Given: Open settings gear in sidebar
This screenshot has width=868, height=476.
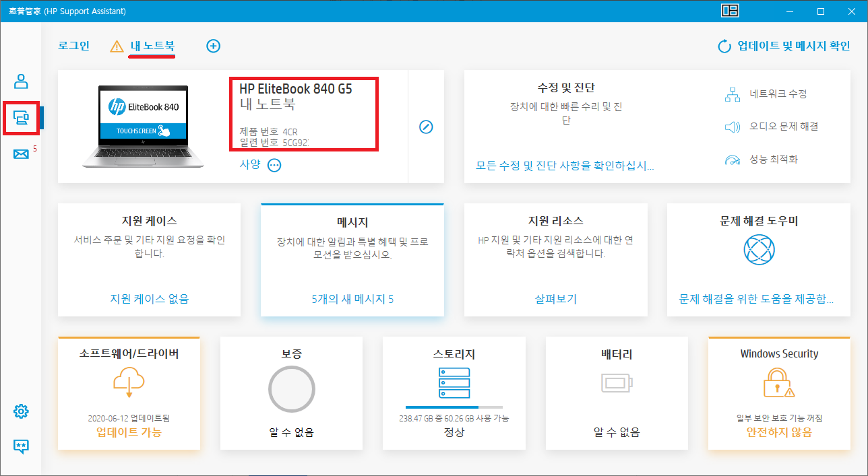Looking at the screenshot, I should pyautogui.click(x=21, y=411).
